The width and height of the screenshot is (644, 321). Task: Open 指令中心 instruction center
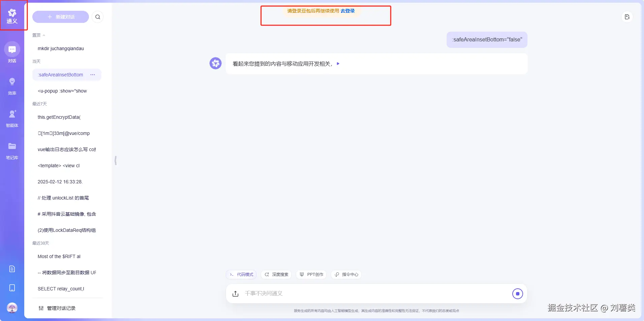(346, 274)
